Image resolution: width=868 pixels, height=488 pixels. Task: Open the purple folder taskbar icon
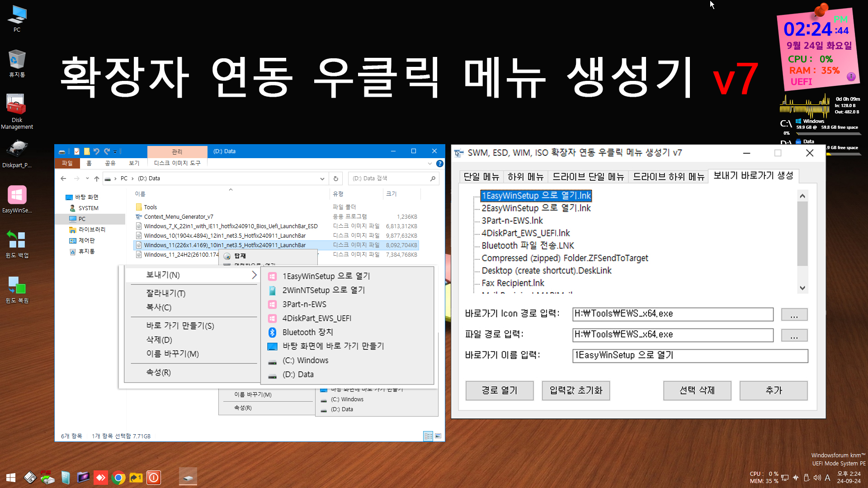pos(83,478)
